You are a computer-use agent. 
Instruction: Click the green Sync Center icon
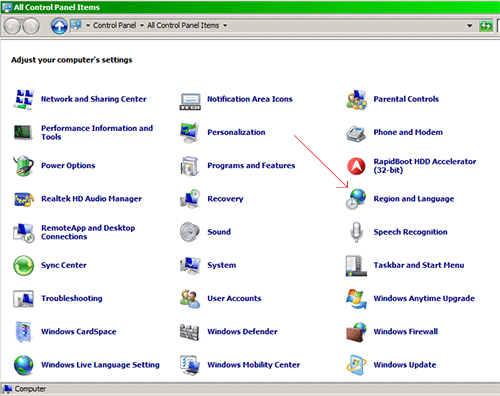click(23, 265)
